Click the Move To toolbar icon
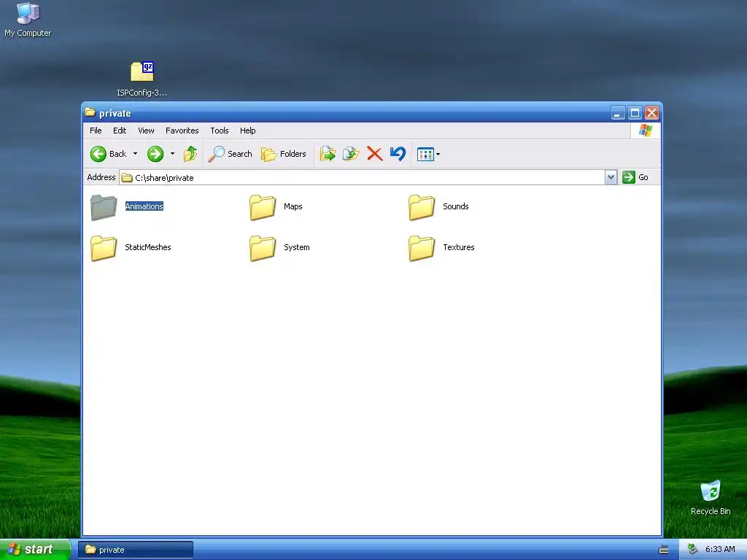Viewport: 747px width, 560px height. [x=328, y=154]
